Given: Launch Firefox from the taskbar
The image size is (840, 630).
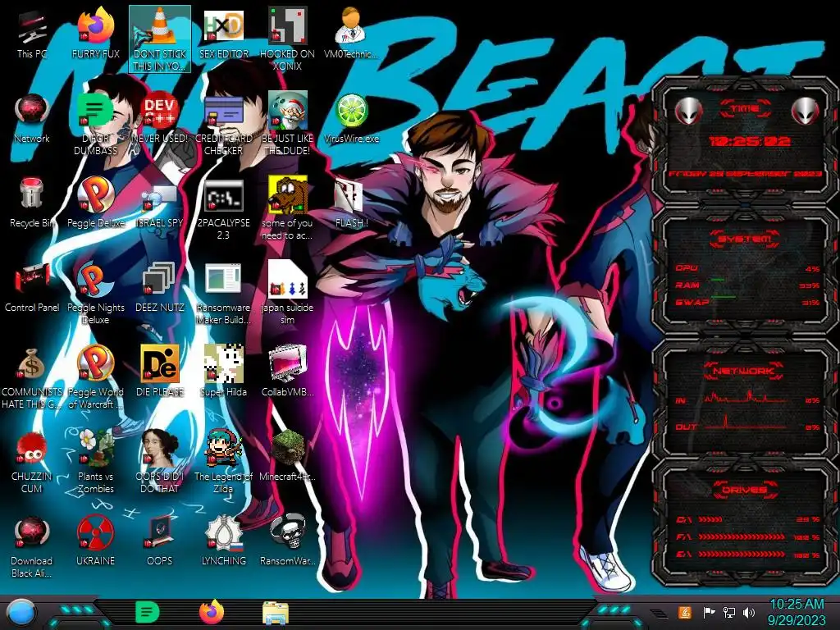Looking at the screenshot, I should pos(212,612).
